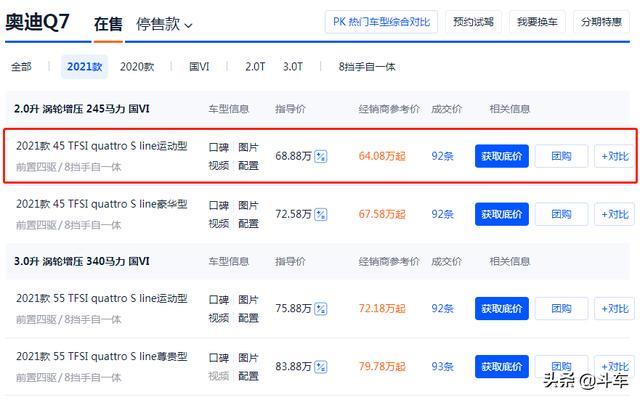This screenshot has height=400, width=640.
Task: Select the 2021款 filter
Action: pos(84,67)
